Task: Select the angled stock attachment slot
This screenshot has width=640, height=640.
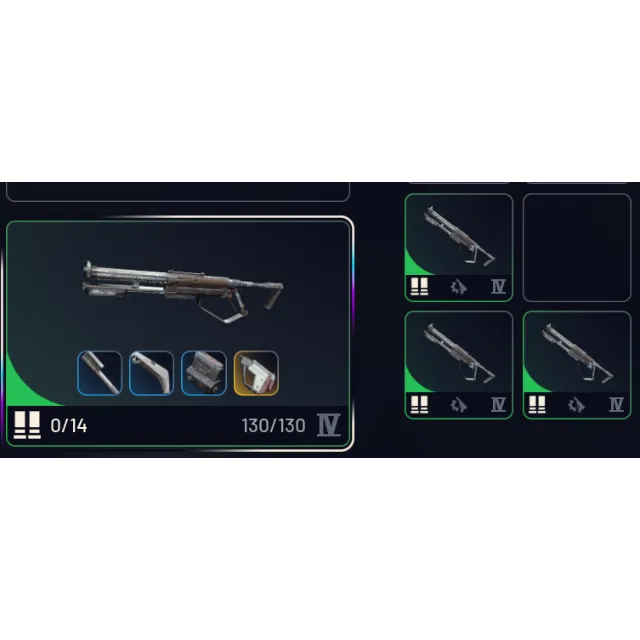Action: tap(151, 373)
